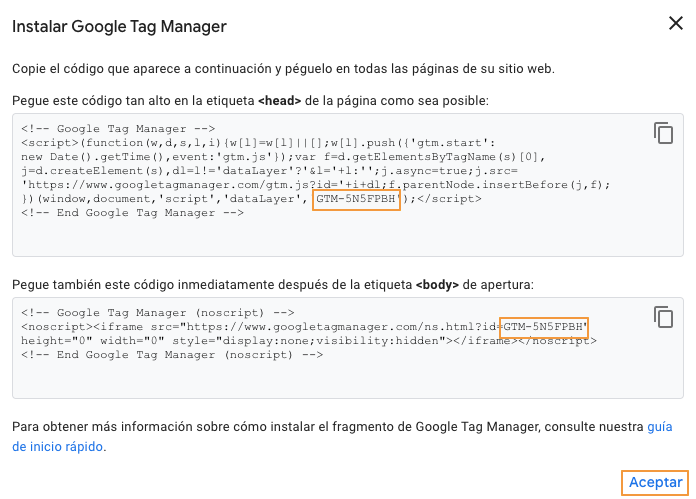The image size is (696, 499).
Task: Click the bold <body> tag in the instructions
Action: point(434,285)
